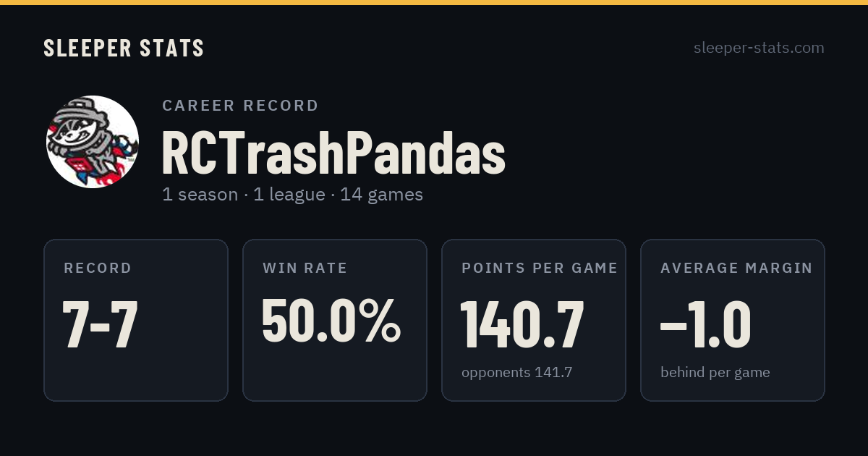Click the SLEEPER STATS logo text
This screenshot has width=868, height=456.
tap(124, 48)
